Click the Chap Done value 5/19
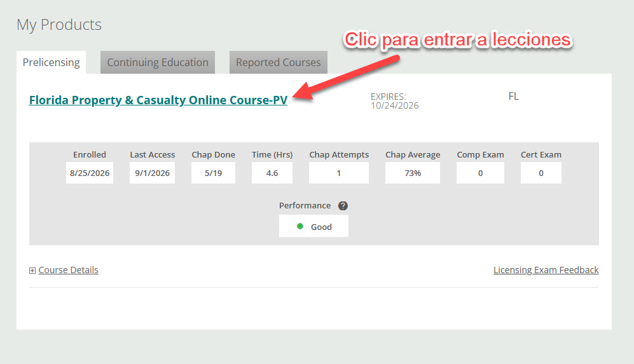634x364 pixels. [x=213, y=173]
